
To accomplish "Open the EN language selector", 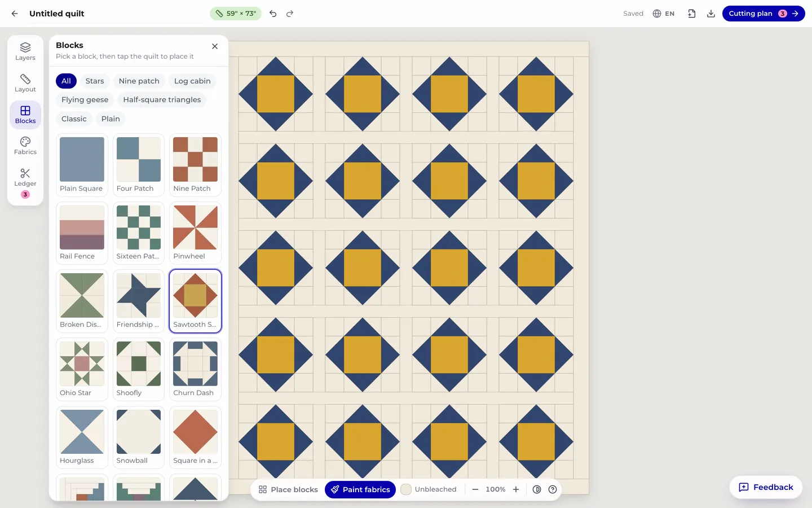I will click(x=664, y=14).
